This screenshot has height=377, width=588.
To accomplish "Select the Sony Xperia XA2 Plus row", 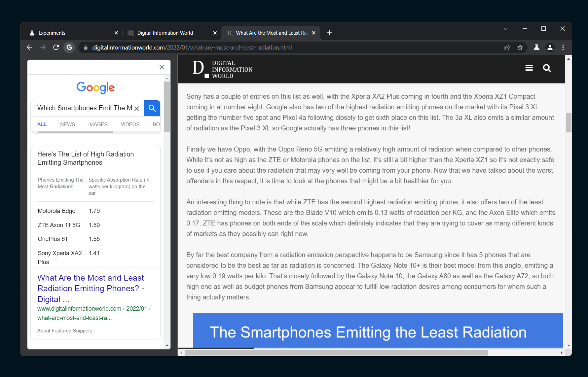I will pos(95,257).
